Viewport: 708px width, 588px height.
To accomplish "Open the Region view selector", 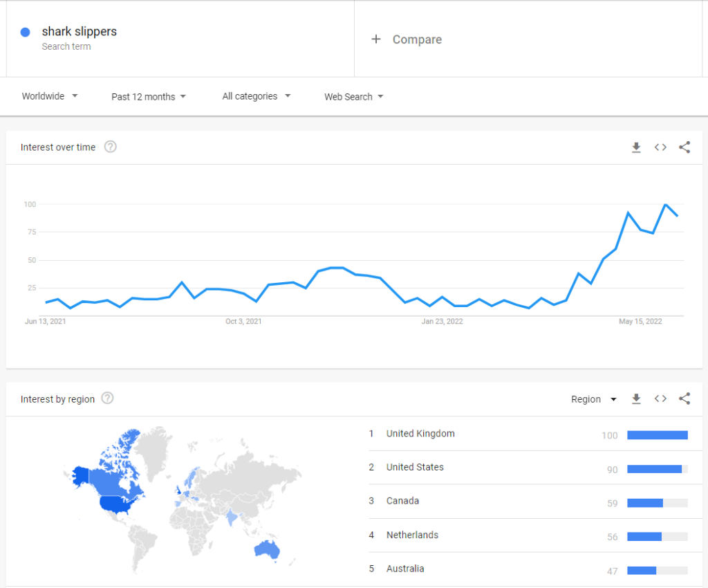I will click(x=593, y=399).
